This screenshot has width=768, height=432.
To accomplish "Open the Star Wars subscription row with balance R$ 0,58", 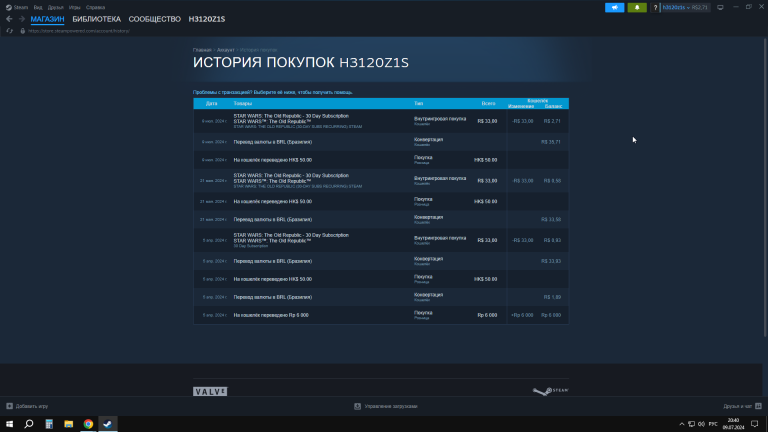I will tap(381, 181).
